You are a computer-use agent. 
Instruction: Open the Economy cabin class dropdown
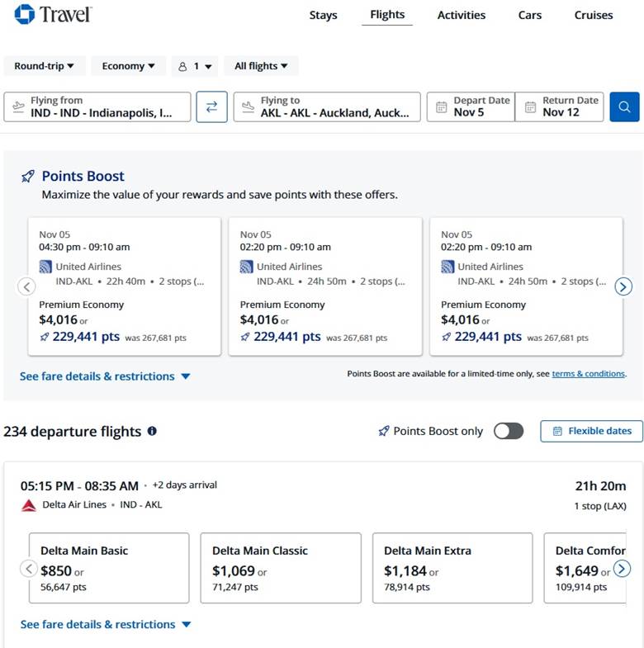point(128,66)
